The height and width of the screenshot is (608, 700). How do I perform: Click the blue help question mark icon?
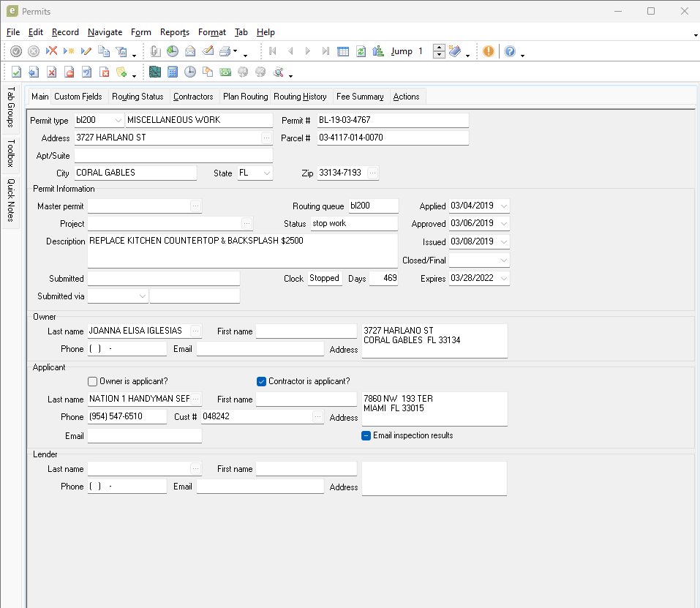pos(510,51)
